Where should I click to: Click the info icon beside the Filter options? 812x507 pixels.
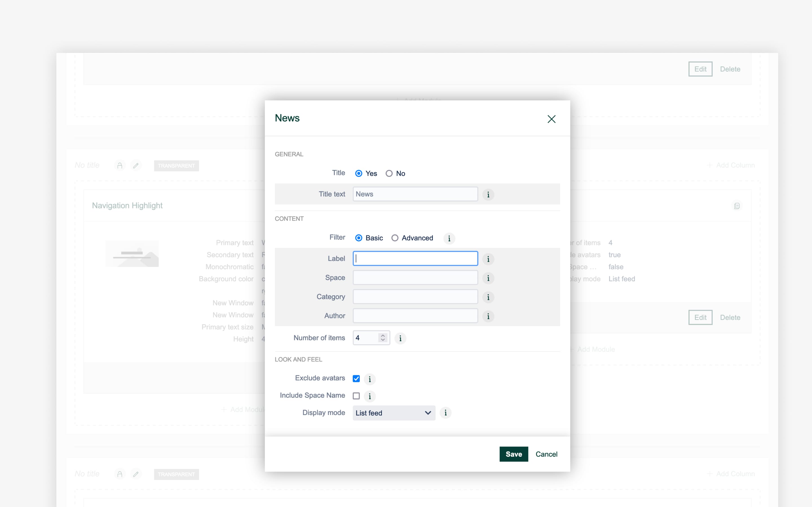449,238
